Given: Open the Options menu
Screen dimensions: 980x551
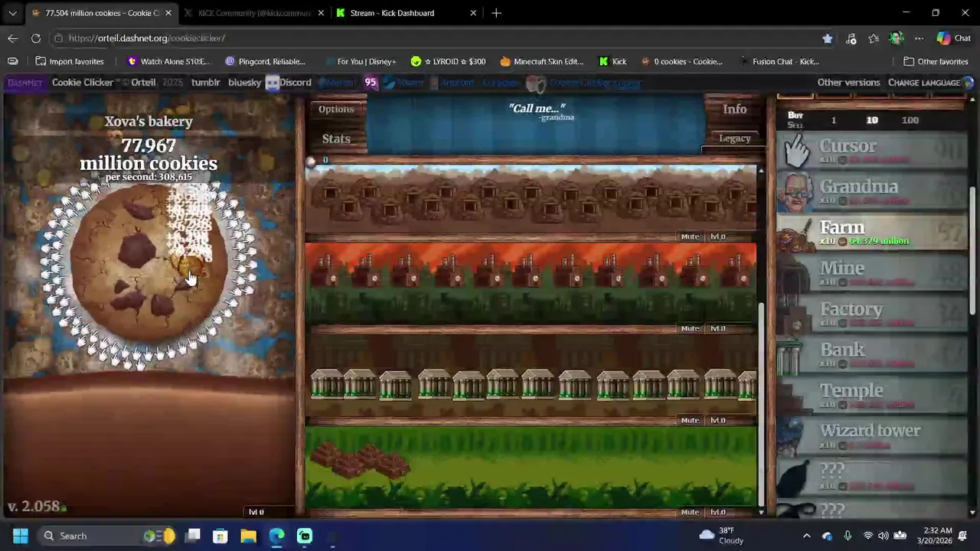Looking at the screenshot, I should coord(336,109).
